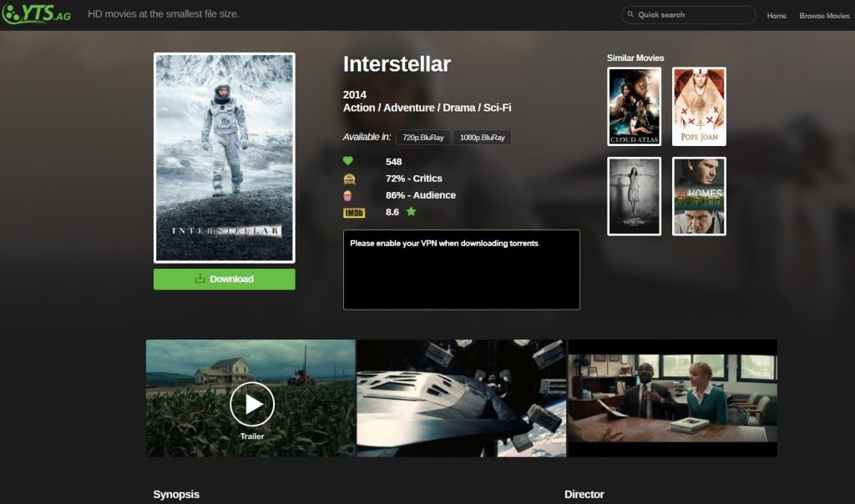This screenshot has height=504, width=855.
Task: Play the Trailer video
Action: [251, 403]
